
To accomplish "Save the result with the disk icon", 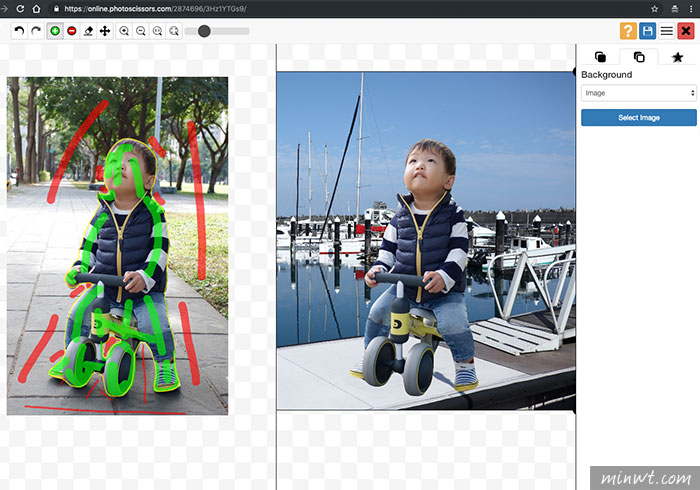I will click(x=647, y=31).
